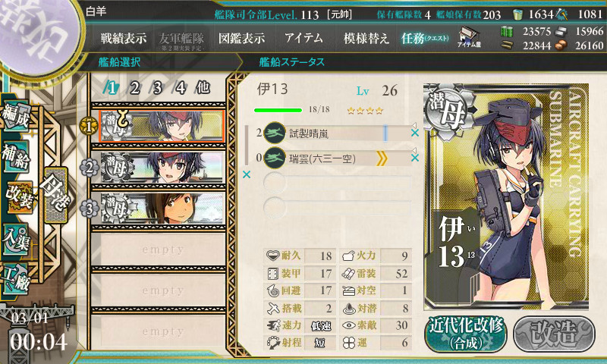Click the 試製晴嵐 seaplane equipment icon
This screenshot has width=607, height=364.
click(275, 133)
